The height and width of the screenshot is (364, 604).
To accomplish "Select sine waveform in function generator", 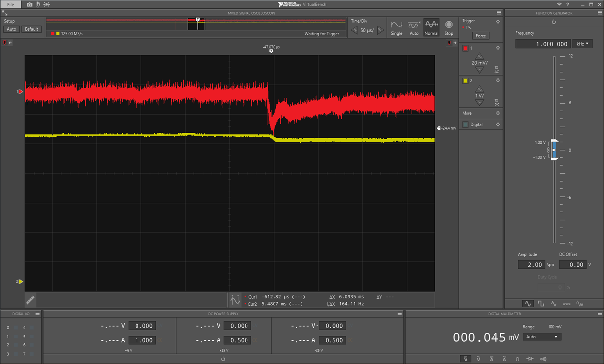I will coord(528,304).
